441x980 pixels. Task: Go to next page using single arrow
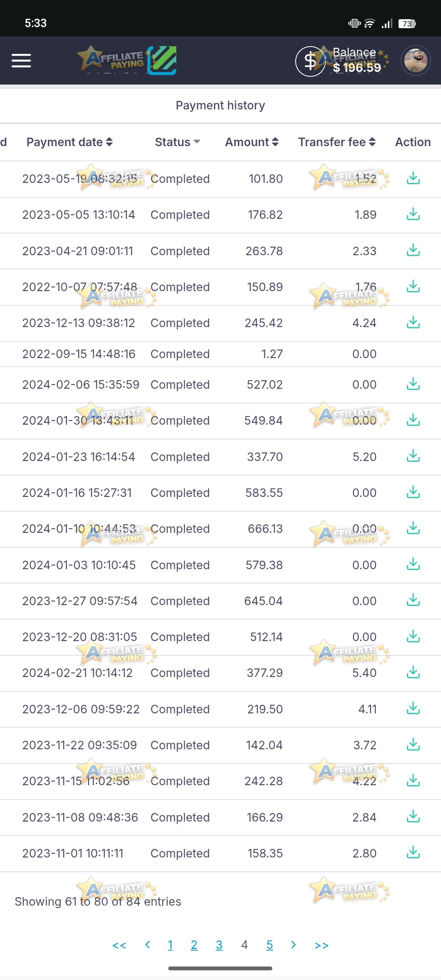293,945
